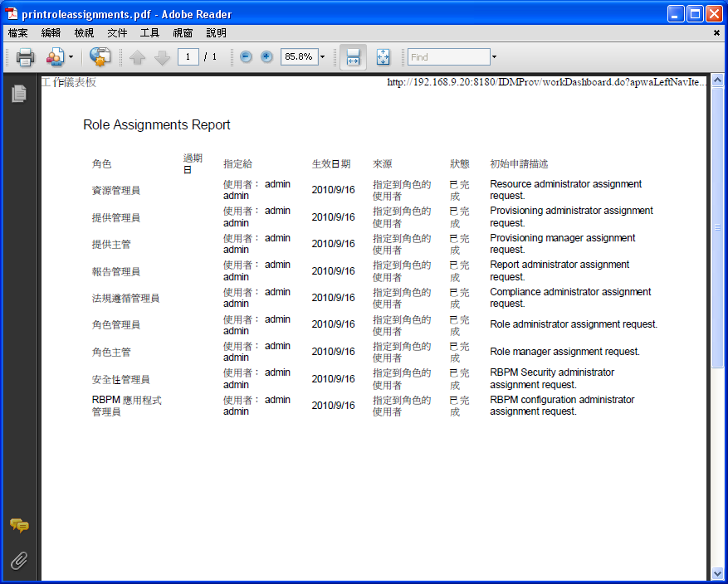
Task: Go to next page arrow
Action: [x=162, y=57]
